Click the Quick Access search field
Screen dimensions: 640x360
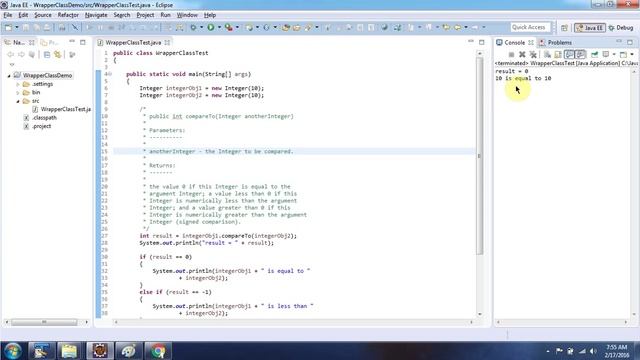530,27
